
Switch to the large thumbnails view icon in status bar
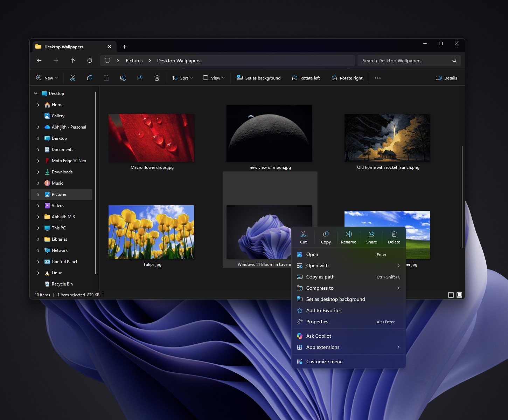(x=459, y=295)
